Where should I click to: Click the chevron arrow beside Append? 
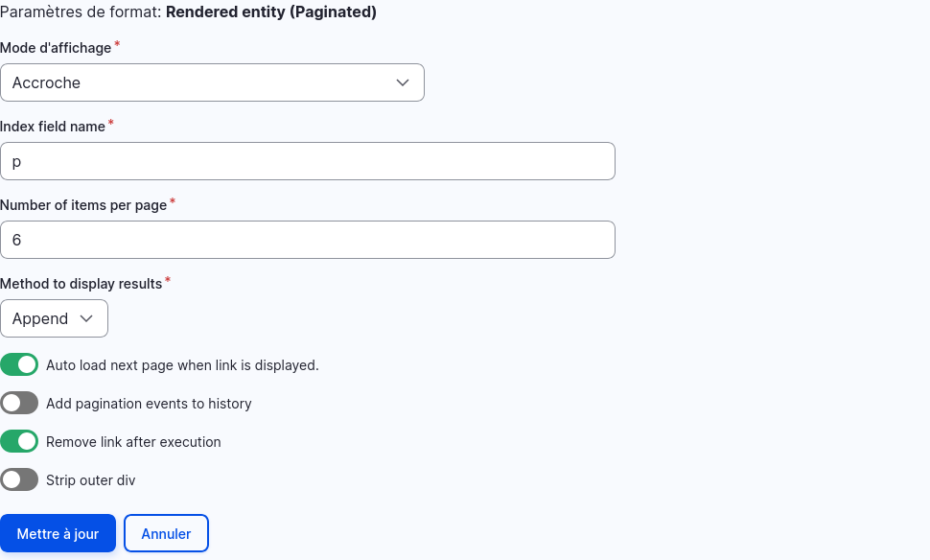tap(86, 318)
